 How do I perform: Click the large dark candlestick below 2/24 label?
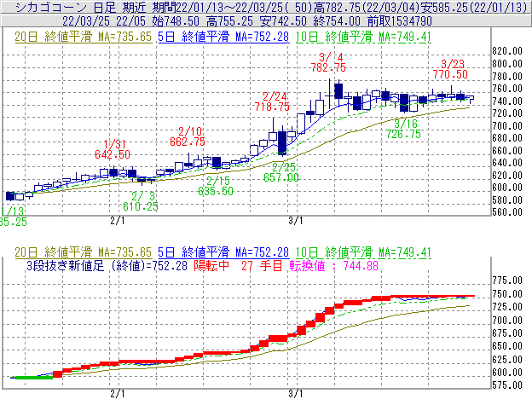pyautogui.click(x=282, y=142)
